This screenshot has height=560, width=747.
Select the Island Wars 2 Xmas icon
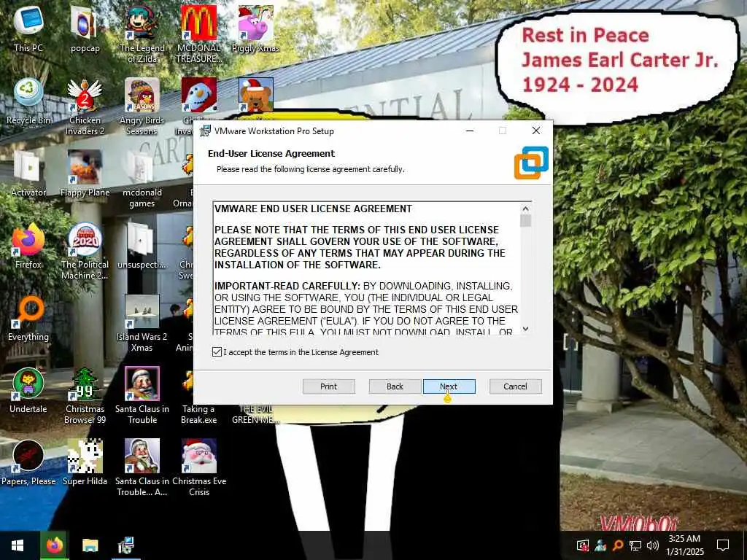pos(142,323)
